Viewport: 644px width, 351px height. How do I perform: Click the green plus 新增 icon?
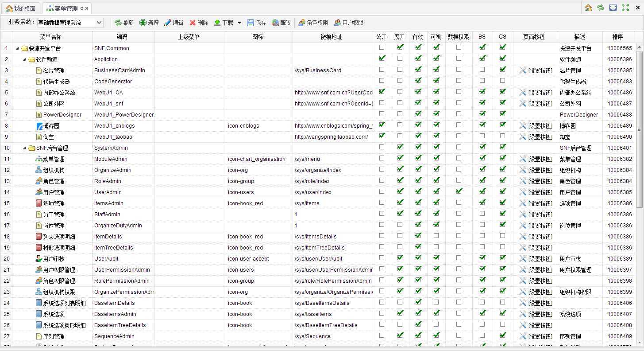pos(143,23)
